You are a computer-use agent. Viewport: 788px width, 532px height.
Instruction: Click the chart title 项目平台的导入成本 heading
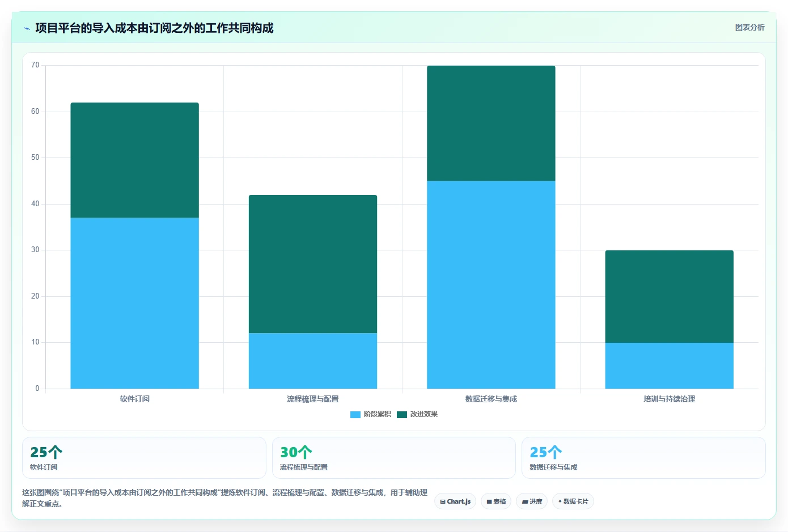coord(154,28)
